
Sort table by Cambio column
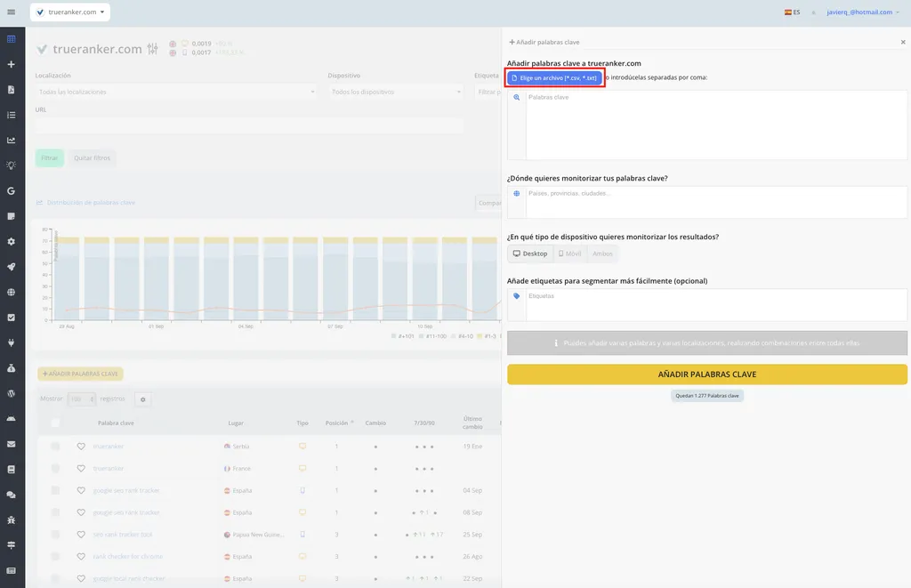point(375,423)
